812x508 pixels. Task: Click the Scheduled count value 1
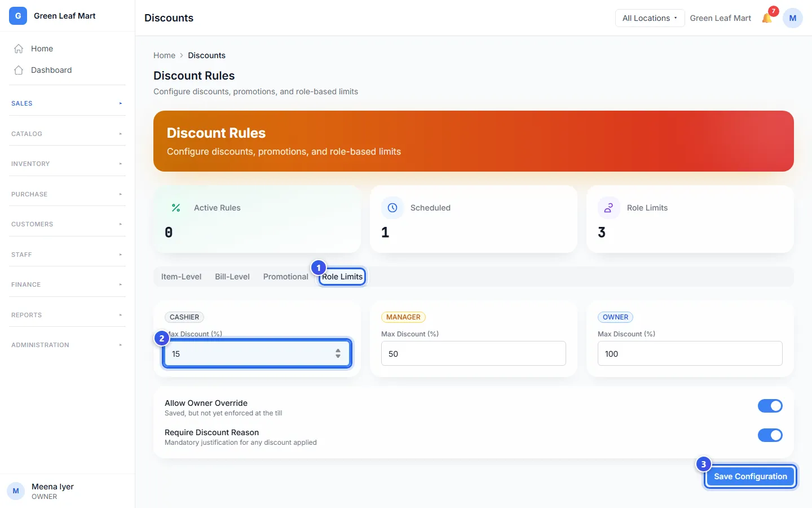click(385, 233)
